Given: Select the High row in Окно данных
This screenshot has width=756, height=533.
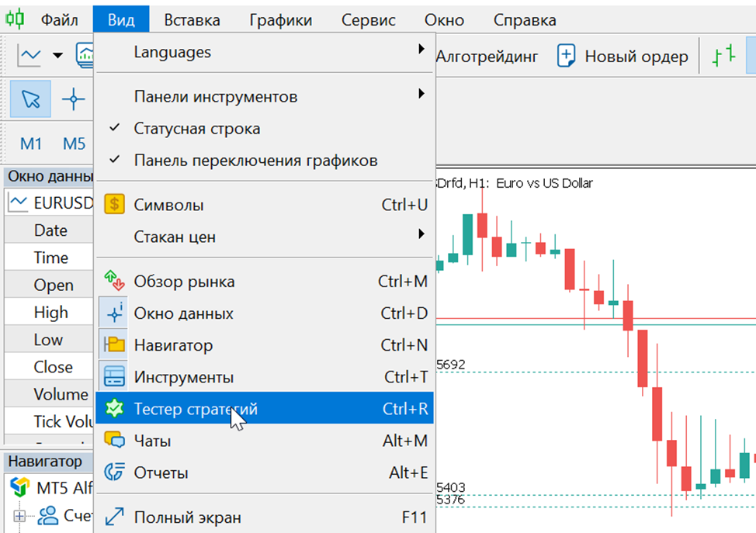Looking at the screenshot, I should [x=48, y=311].
